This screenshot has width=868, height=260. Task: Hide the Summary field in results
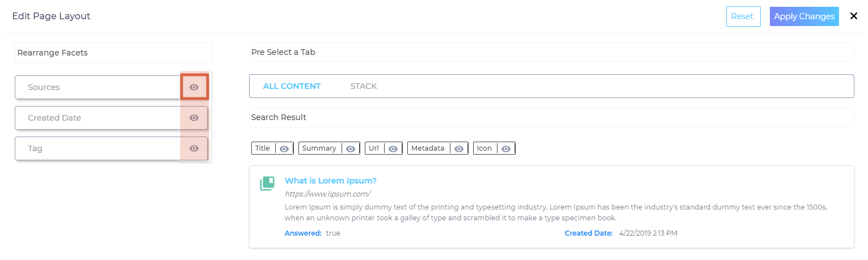351,148
